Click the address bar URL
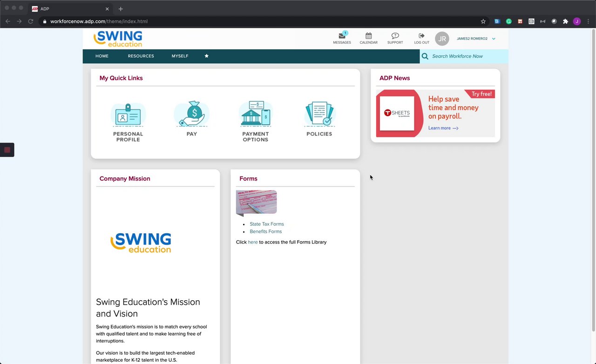 click(x=99, y=21)
